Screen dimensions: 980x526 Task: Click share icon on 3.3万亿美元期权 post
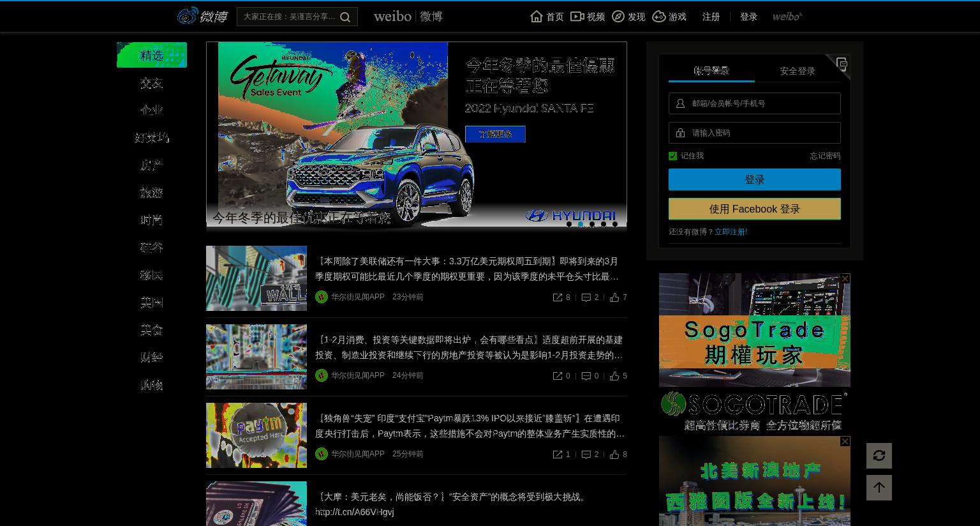(x=558, y=297)
